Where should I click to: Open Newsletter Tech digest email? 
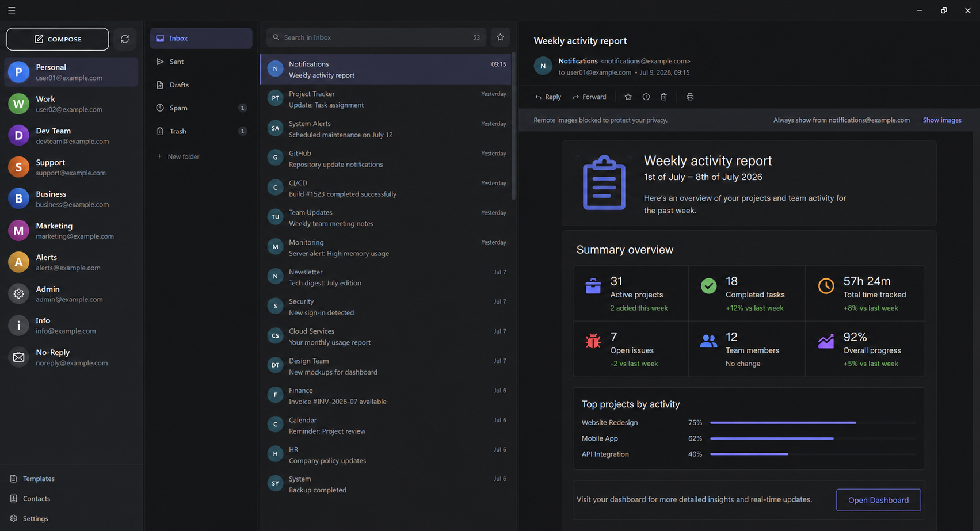(386, 277)
